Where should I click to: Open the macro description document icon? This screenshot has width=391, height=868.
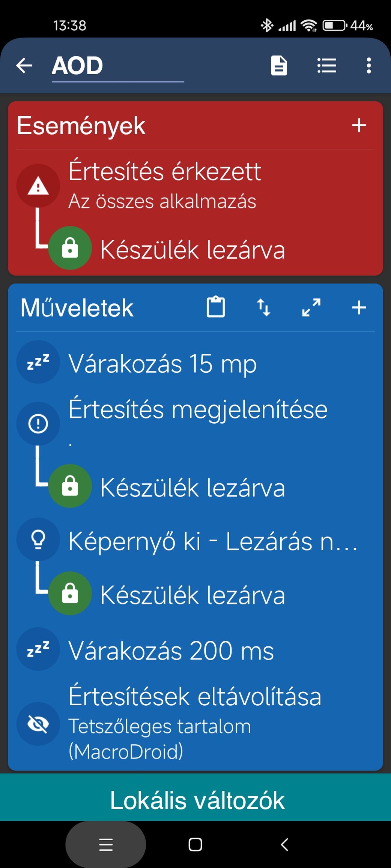[x=279, y=66]
